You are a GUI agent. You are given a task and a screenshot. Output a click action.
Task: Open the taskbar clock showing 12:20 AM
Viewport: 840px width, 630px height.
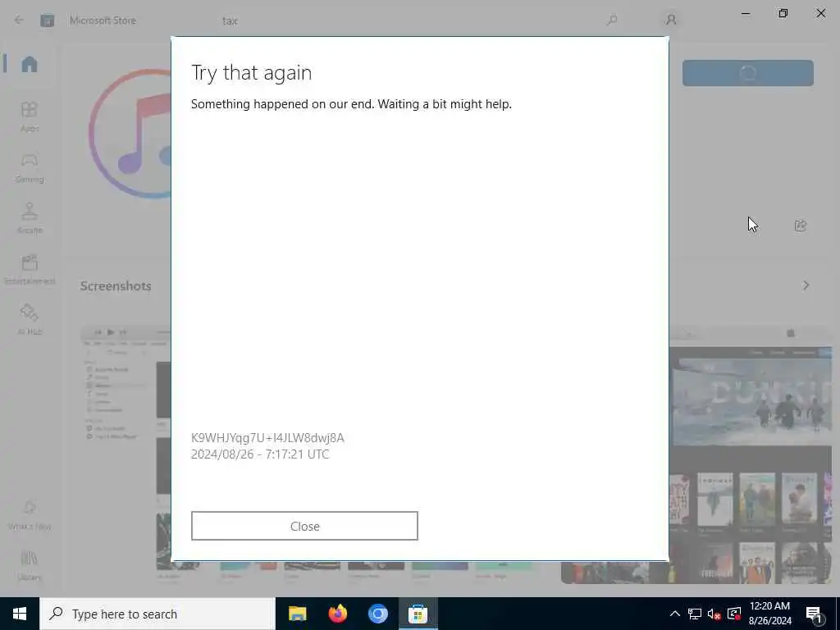pos(769,614)
